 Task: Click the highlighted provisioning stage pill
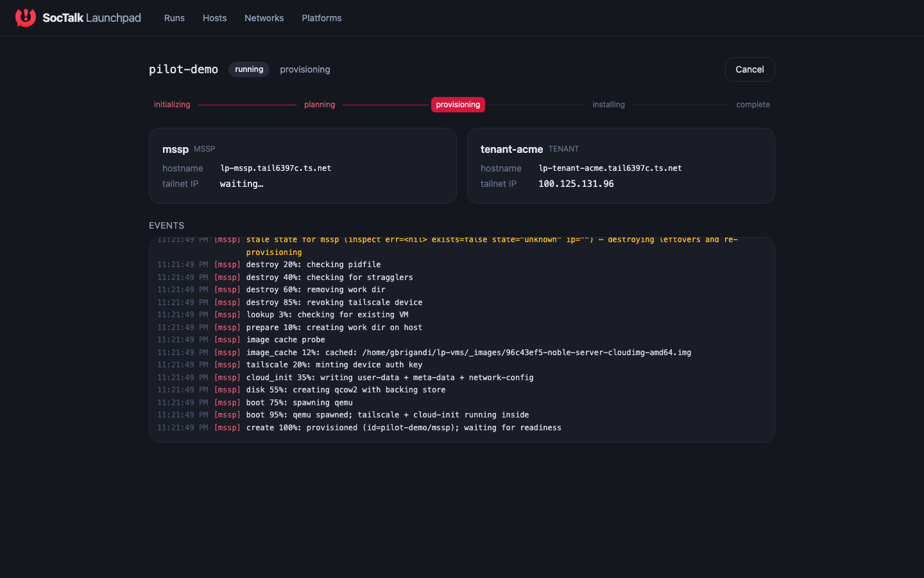(458, 105)
